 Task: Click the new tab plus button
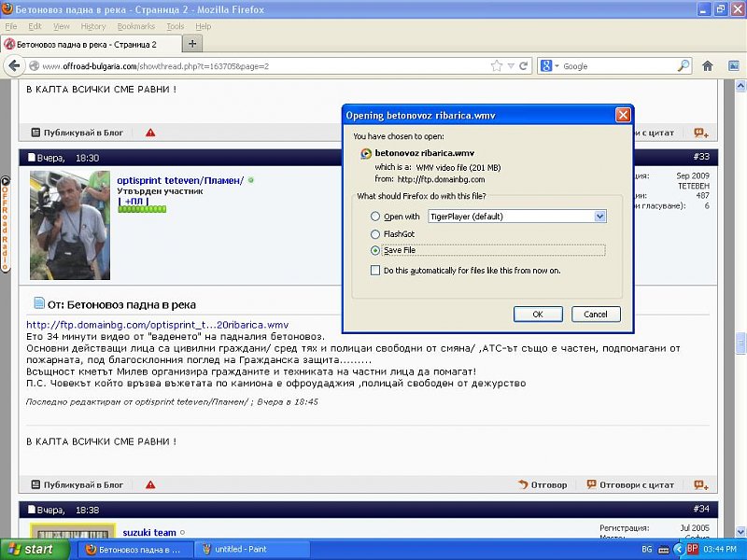click(x=192, y=44)
